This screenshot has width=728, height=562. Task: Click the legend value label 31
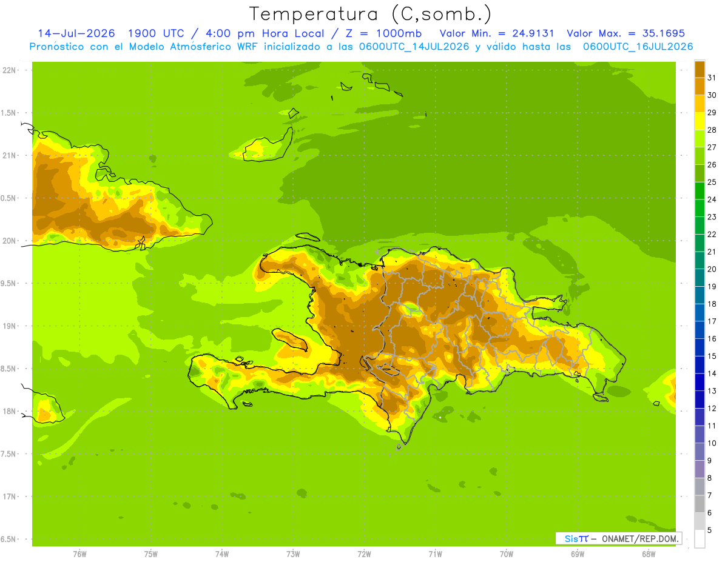tap(712, 77)
